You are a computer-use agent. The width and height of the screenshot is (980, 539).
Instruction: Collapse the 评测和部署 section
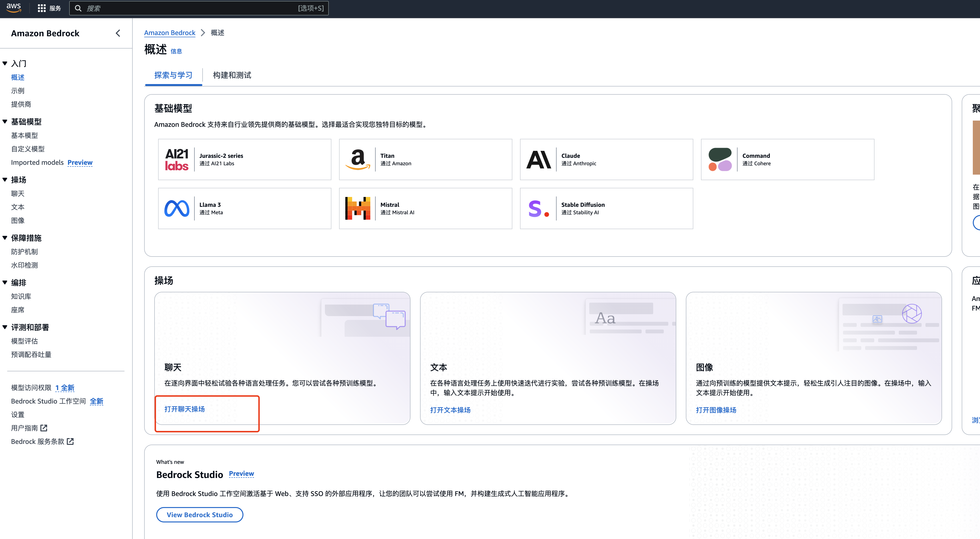click(5, 327)
